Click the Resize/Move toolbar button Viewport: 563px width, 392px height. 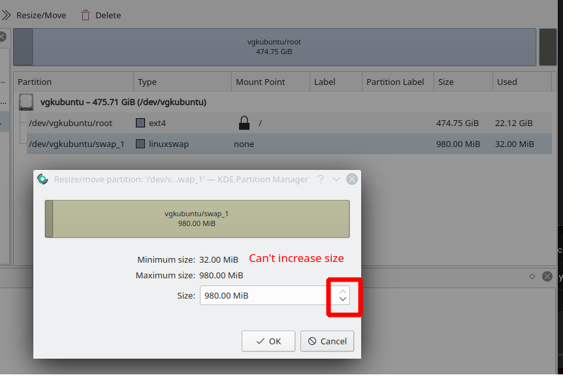(x=34, y=16)
